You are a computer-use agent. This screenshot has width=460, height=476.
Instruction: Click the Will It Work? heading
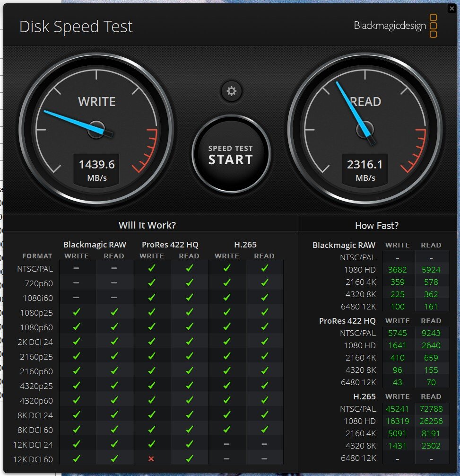[148, 225]
